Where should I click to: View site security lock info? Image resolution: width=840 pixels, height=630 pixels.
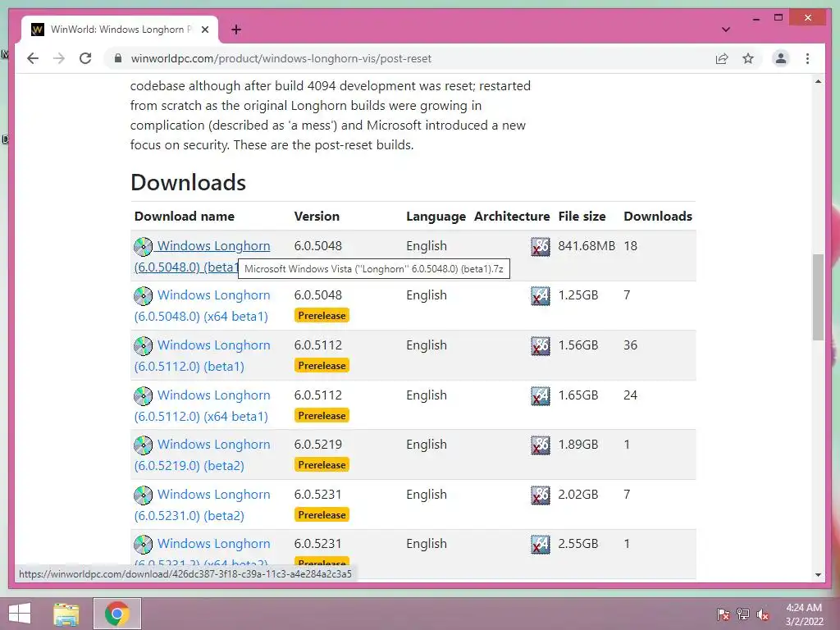point(118,58)
